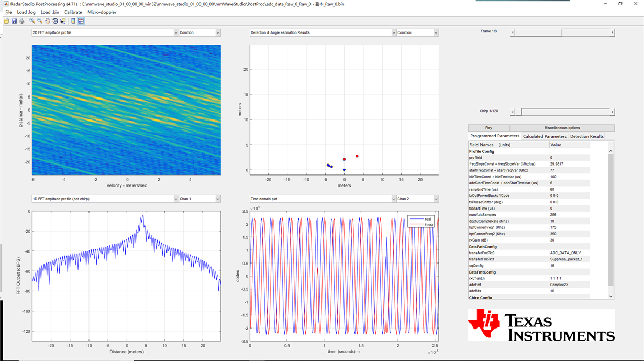Open the Time domain plot dropdown
The width and height of the screenshot is (644, 361).
point(323,199)
